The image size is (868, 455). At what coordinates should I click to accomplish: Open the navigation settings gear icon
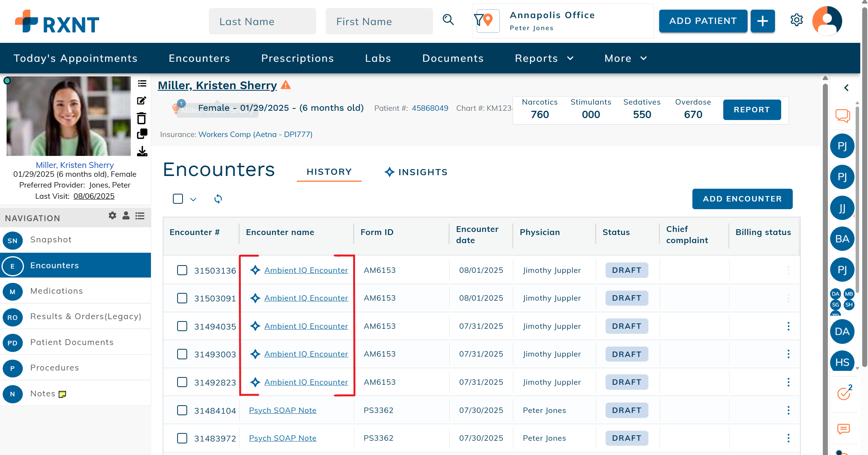click(112, 216)
